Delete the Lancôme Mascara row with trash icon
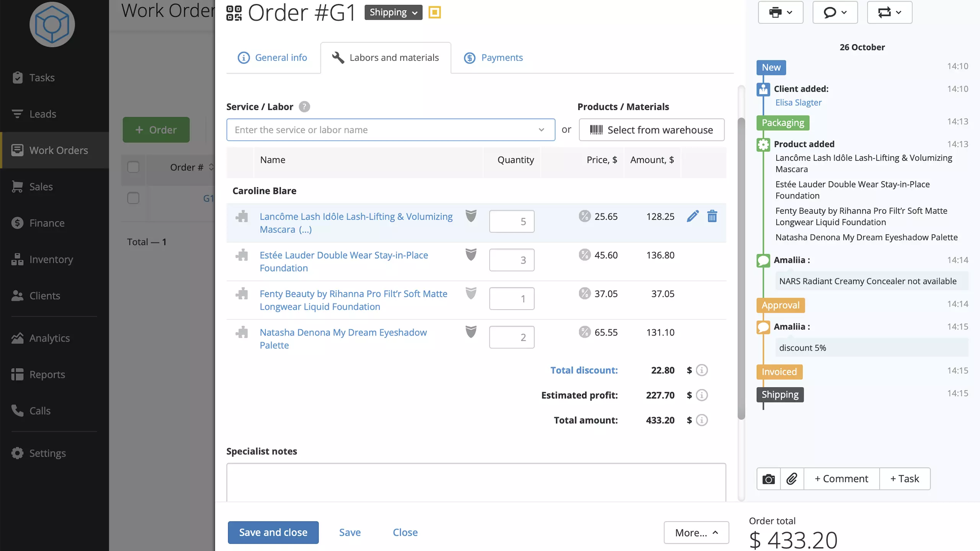980x551 pixels. pyautogui.click(x=712, y=216)
